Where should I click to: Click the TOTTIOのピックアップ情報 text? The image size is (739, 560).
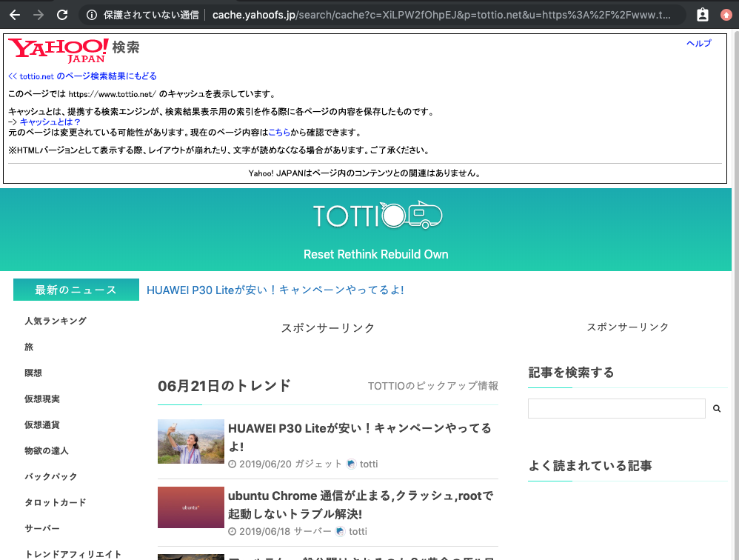coord(433,386)
